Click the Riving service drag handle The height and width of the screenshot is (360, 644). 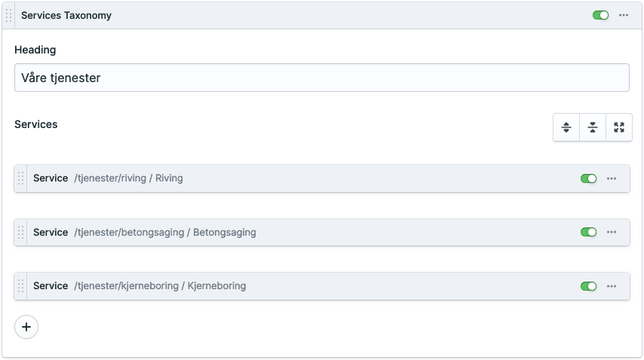pos(21,178)
